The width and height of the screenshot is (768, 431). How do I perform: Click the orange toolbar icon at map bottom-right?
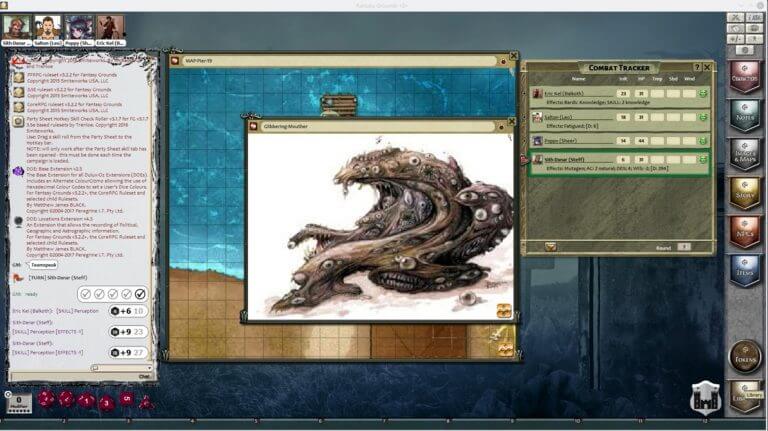[x=505, y=349]
